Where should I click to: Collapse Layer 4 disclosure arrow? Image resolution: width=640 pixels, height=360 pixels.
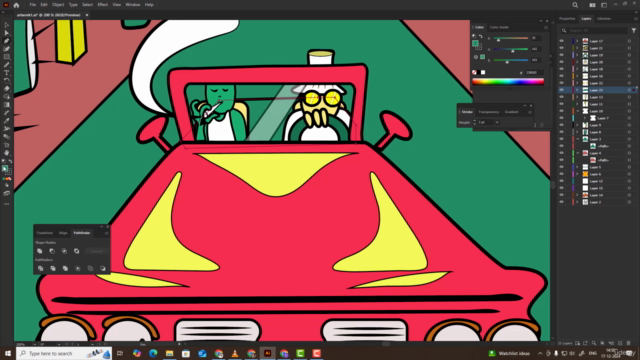click(x=578, y=153)
